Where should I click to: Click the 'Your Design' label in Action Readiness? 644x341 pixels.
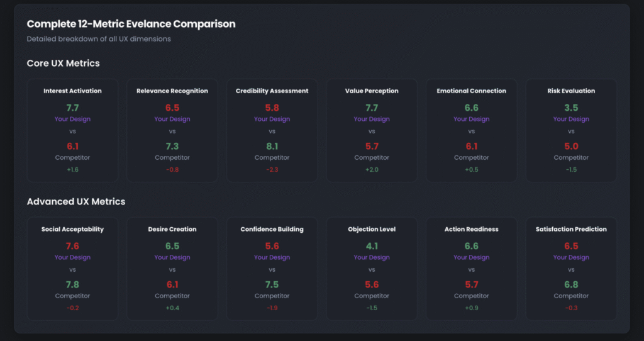(x=471, y=257)
